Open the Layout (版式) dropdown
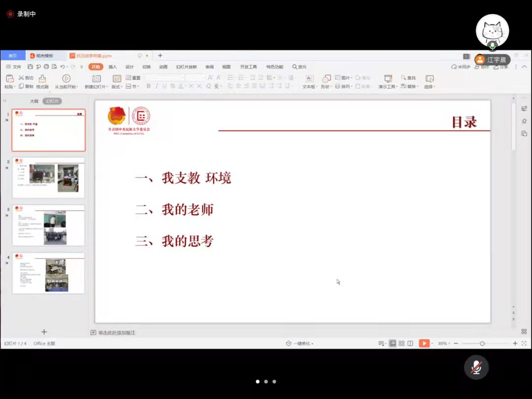This screenshot has height=399, width=532. (117, 87)
